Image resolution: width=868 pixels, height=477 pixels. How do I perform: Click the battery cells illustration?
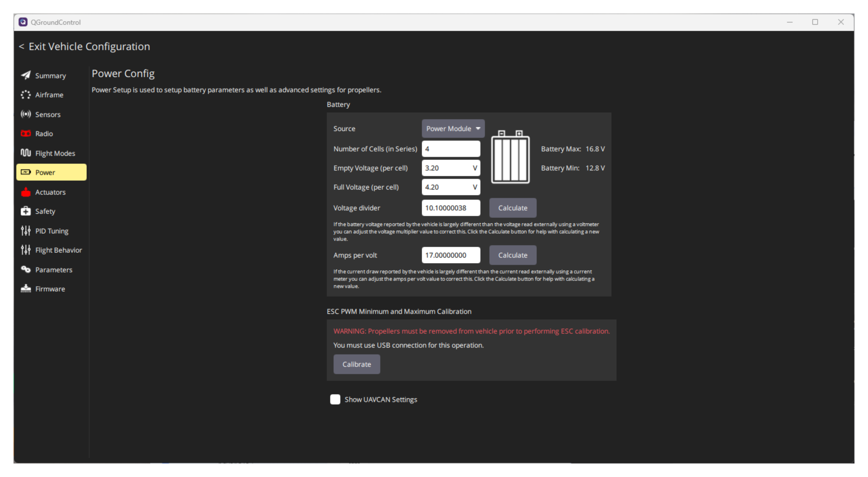click(x=510, y=157)
